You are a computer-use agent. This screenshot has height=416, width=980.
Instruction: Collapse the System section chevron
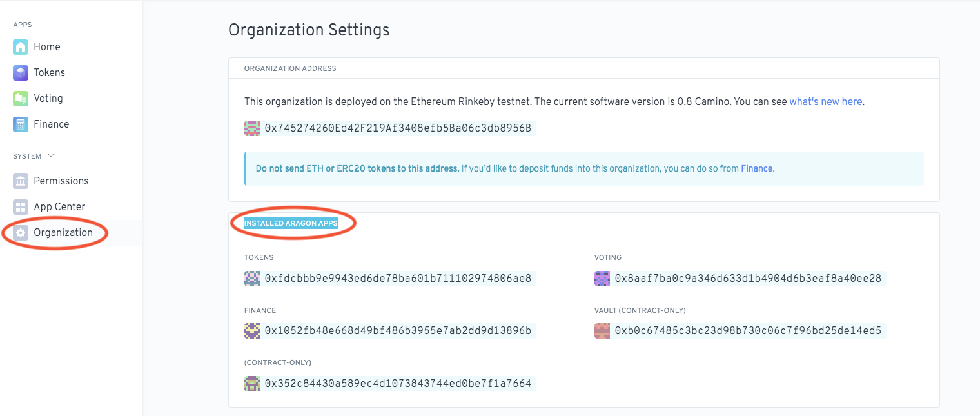[x=52, y=156]
